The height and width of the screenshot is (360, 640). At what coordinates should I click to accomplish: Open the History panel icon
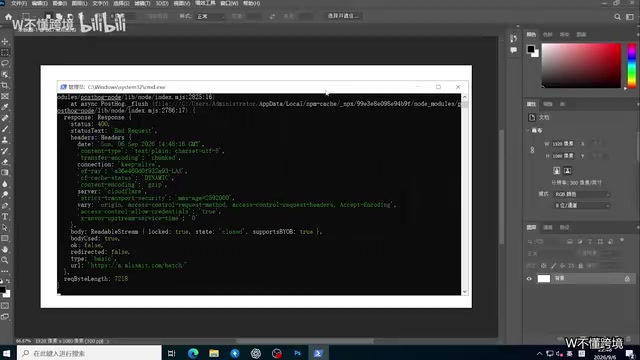pos(513,39)
